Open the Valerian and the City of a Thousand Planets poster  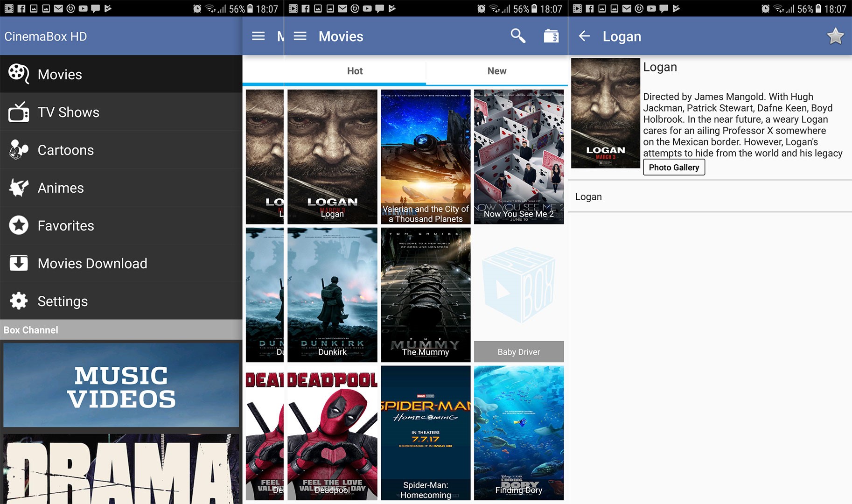[x=426, y=157]
